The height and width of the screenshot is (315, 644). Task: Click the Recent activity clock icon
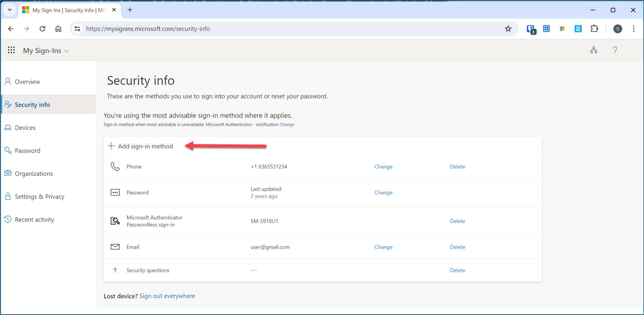click(8, 219)
